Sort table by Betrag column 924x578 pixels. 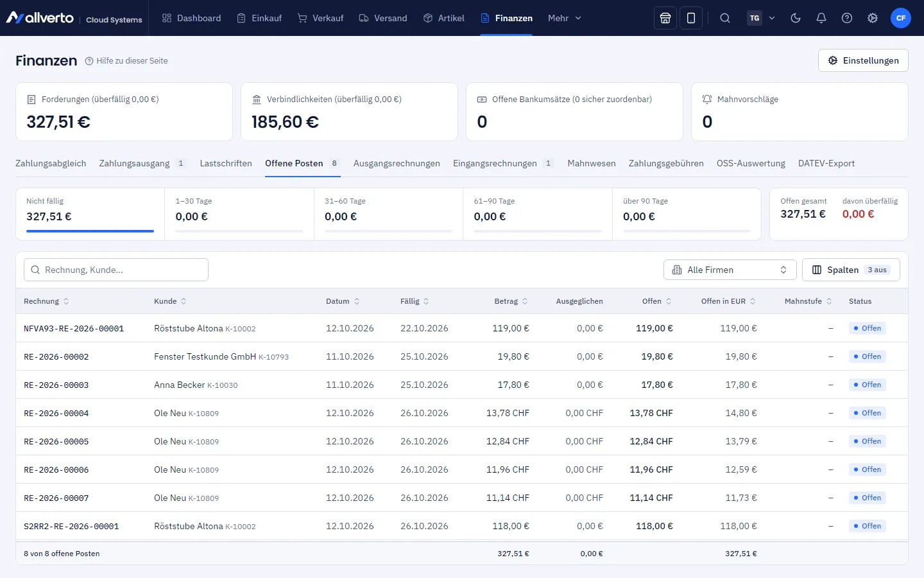coord(511,301)
